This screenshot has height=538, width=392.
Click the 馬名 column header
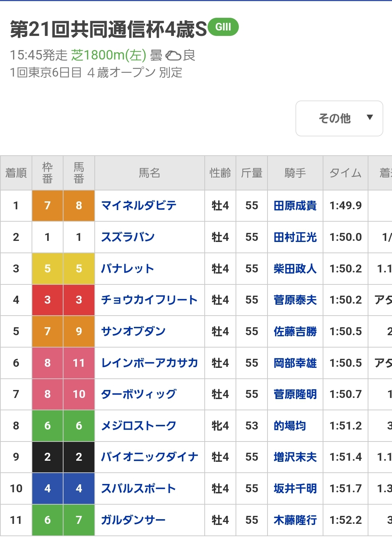coord(150,173)
